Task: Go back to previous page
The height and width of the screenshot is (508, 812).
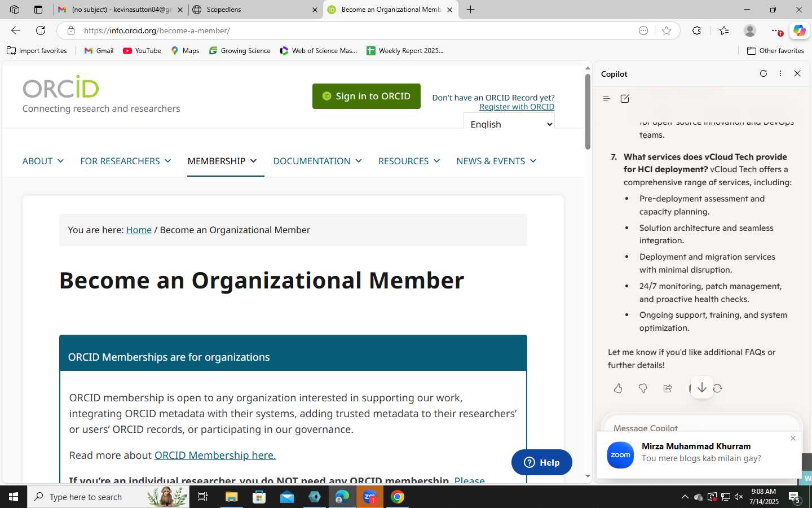Action: tap(16, 30)
